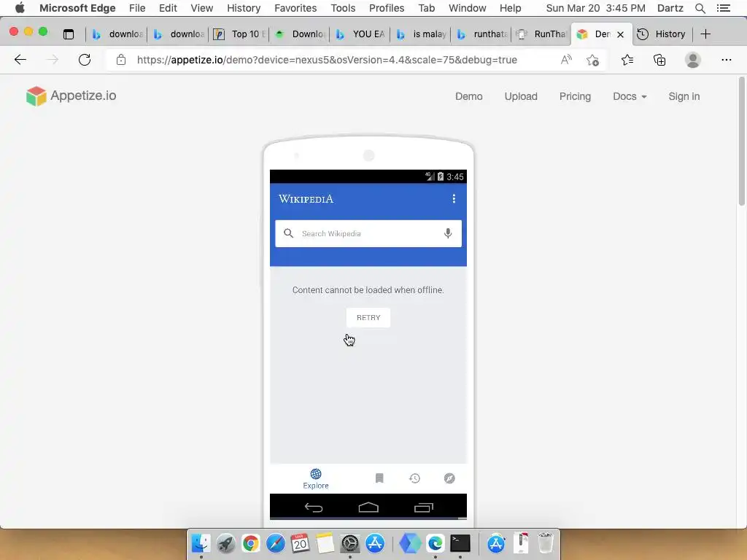
Task: Switch to the is malay tab
Action: [x=421, y=34]
